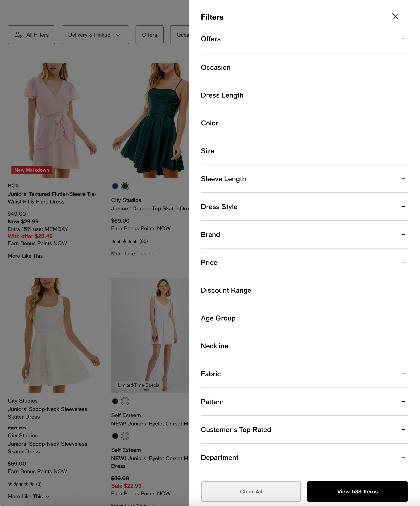420x506 pixels.
Task: Click the Clear All button
Action: tap(251, 491)
